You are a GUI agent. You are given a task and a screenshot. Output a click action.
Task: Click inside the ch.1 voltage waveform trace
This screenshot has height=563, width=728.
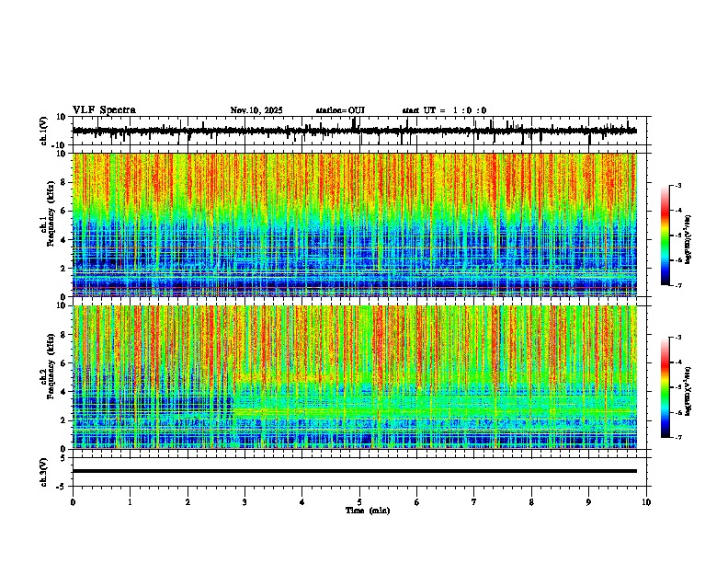pos(354,131)
